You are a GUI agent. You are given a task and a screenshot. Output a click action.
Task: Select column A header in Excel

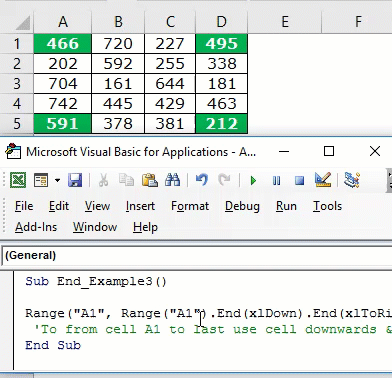(x=63, y=22)
